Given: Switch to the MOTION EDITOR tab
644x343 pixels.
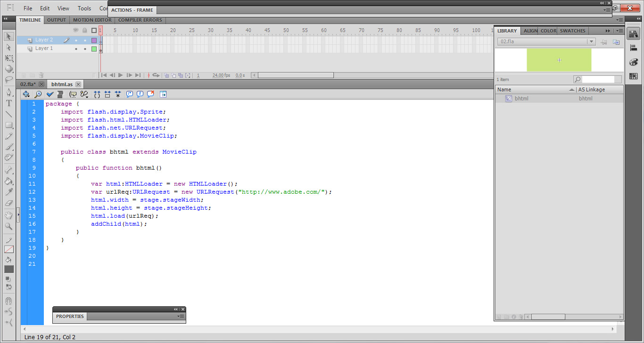Looking at the screenshot, I should click(x=92, y=20).
